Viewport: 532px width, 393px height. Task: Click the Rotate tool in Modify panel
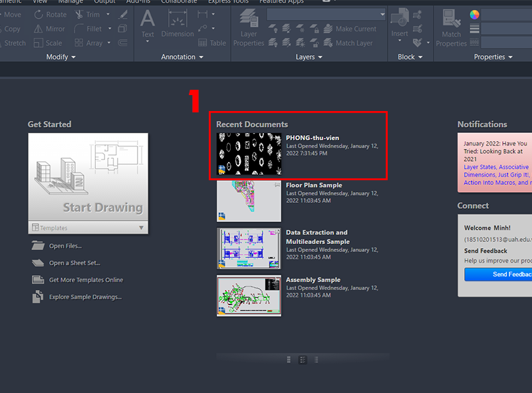coord(51,15)
